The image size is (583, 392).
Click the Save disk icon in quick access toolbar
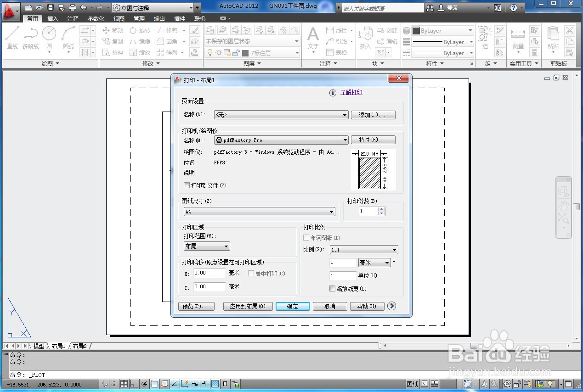[51, 8]
